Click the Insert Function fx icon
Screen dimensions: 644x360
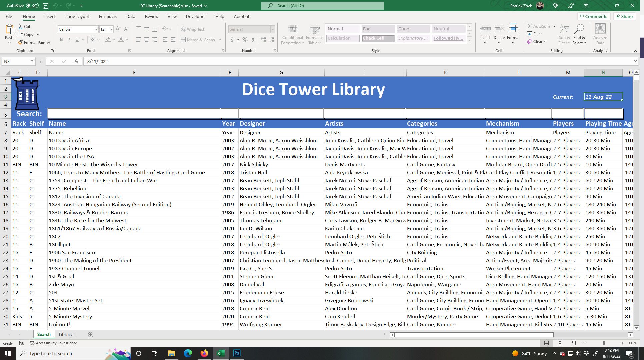click(76, 61)
